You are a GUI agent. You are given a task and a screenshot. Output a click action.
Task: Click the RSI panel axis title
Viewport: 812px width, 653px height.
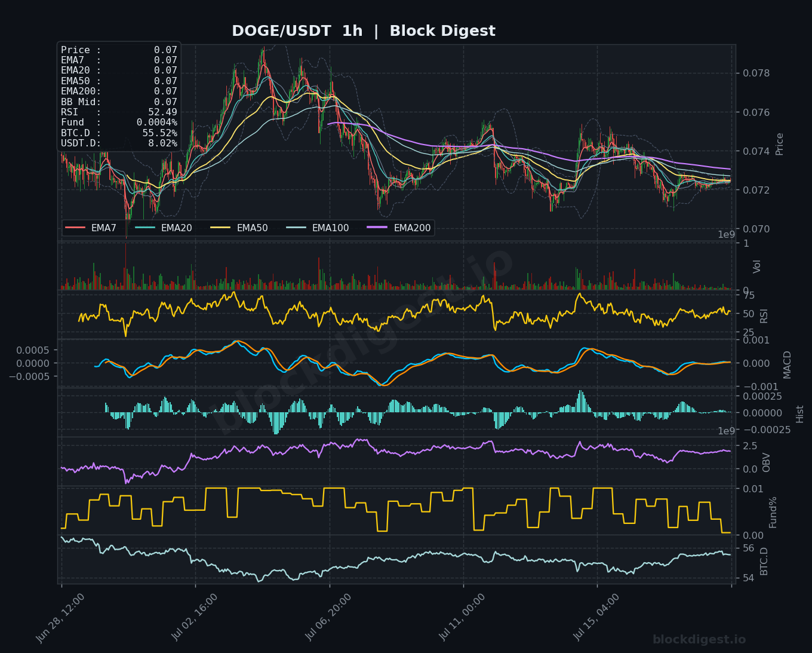(x=764, y=315)
